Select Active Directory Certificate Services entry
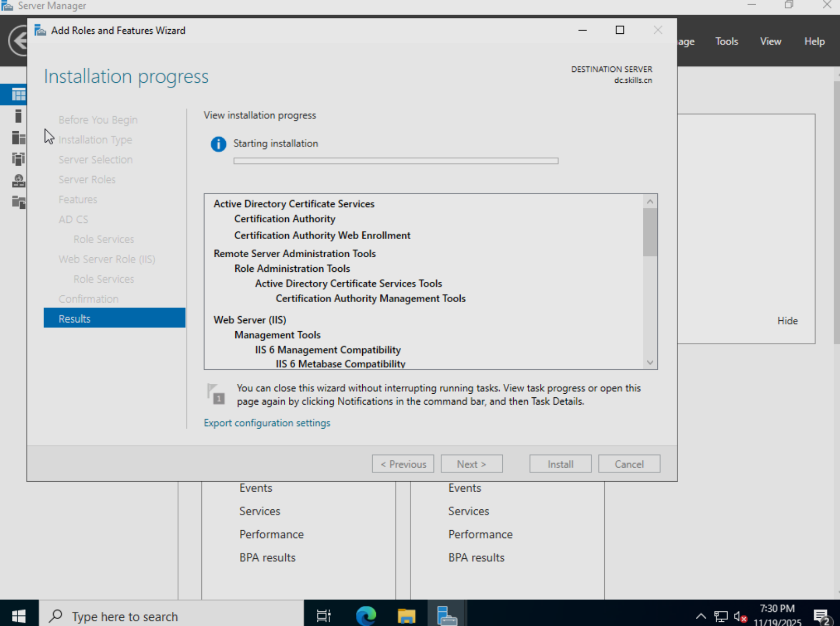 click(294, 204)
